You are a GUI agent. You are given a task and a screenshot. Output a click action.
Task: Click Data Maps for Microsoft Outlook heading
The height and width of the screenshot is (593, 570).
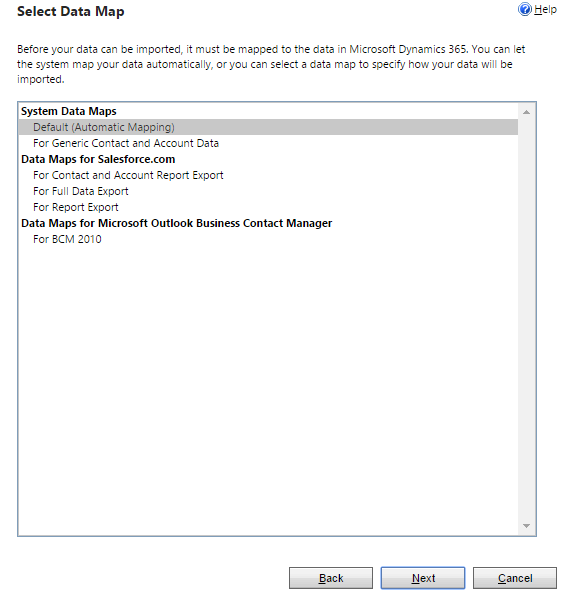pos(177,223)
